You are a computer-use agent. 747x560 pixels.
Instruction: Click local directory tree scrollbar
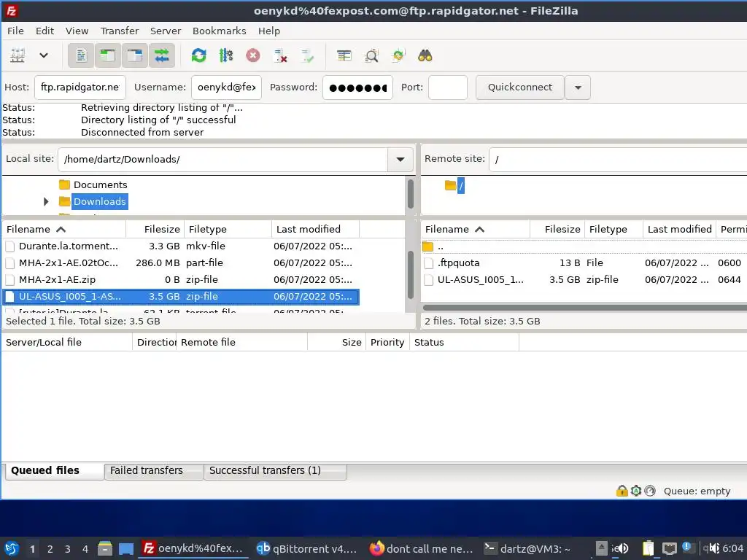point(411,194)
